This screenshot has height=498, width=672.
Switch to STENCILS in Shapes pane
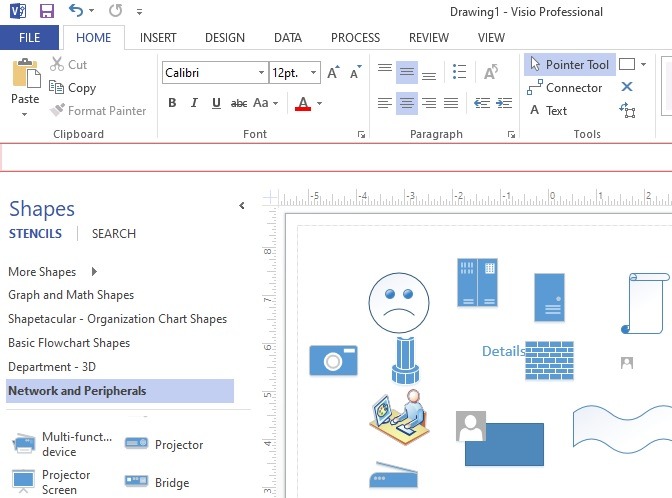pyautogui.click(x=35, y=234)
